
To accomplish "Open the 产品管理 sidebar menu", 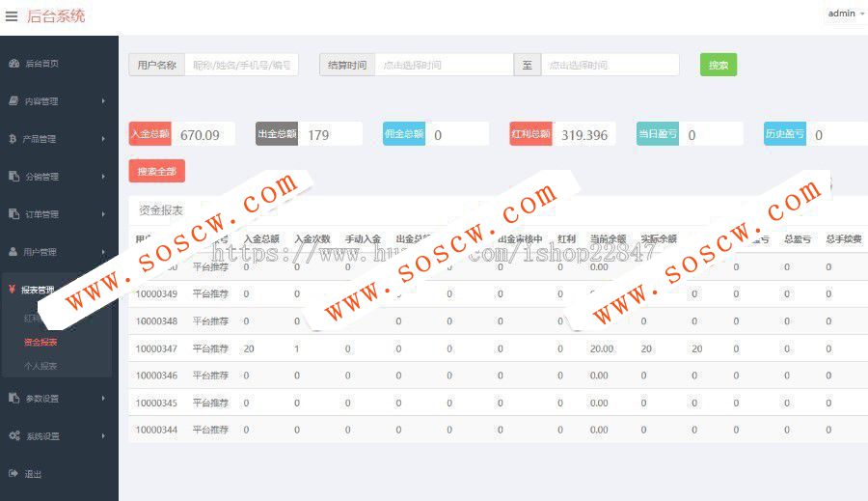I will coord(39,139).
